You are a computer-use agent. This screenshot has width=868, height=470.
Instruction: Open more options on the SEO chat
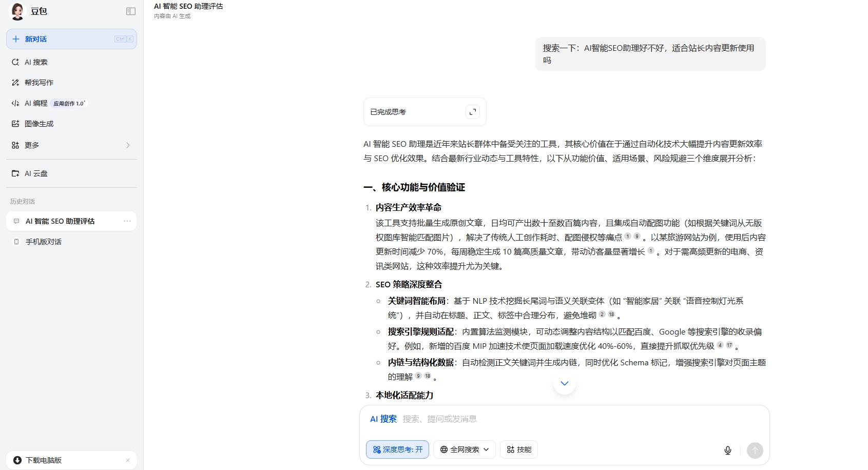(127, 221)
